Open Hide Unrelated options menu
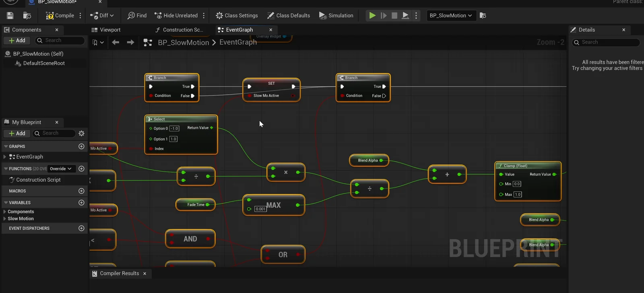The image size is (644, 293). click(x=204, y=16)
